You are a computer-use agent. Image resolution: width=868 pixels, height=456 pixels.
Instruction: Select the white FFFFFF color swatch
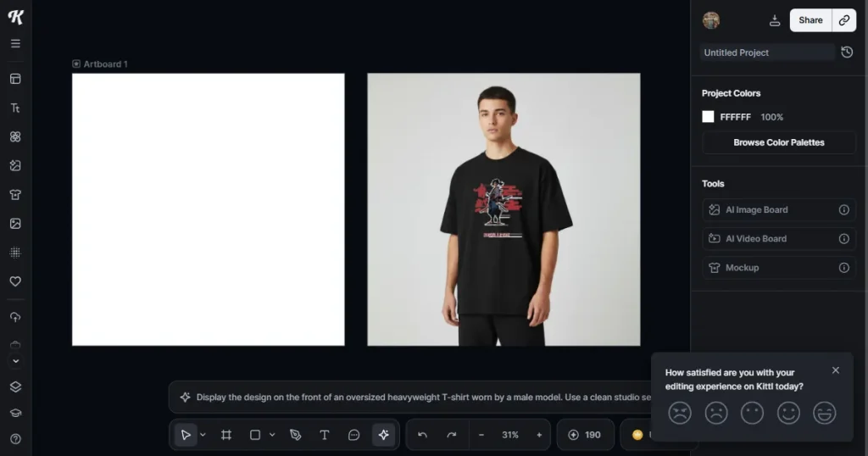click(708, 117)
